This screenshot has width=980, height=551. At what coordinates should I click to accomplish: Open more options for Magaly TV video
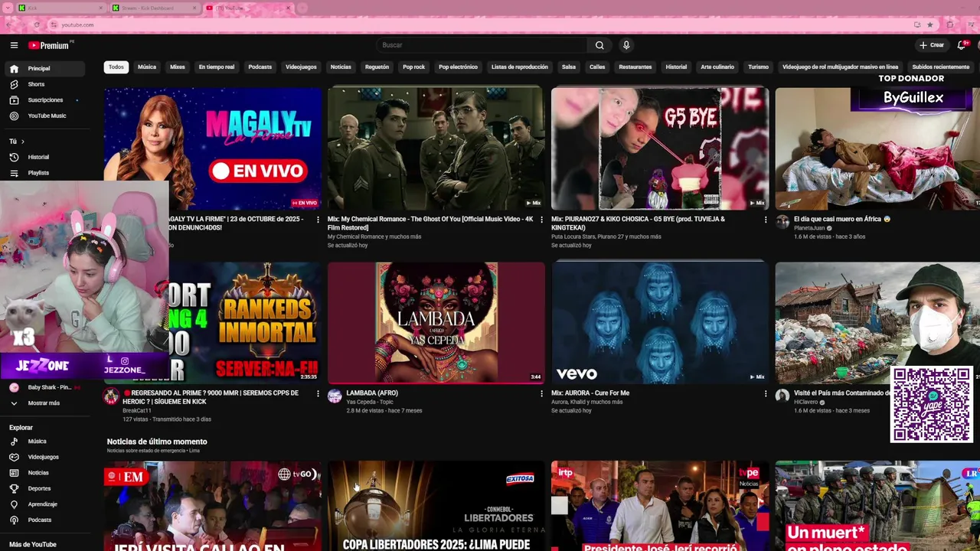pos(318,220)
